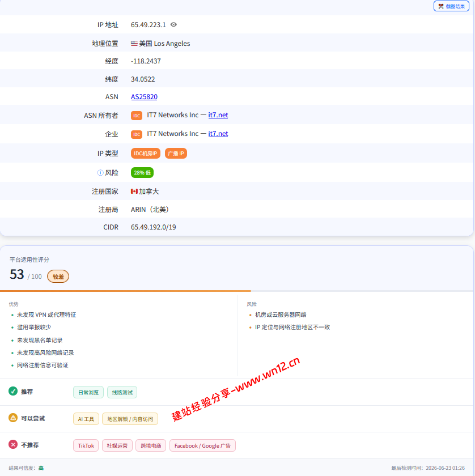The height and width of the screenshot is (476, 475).
Task: Click the 广播 IP tag
Action: (176, 154)
